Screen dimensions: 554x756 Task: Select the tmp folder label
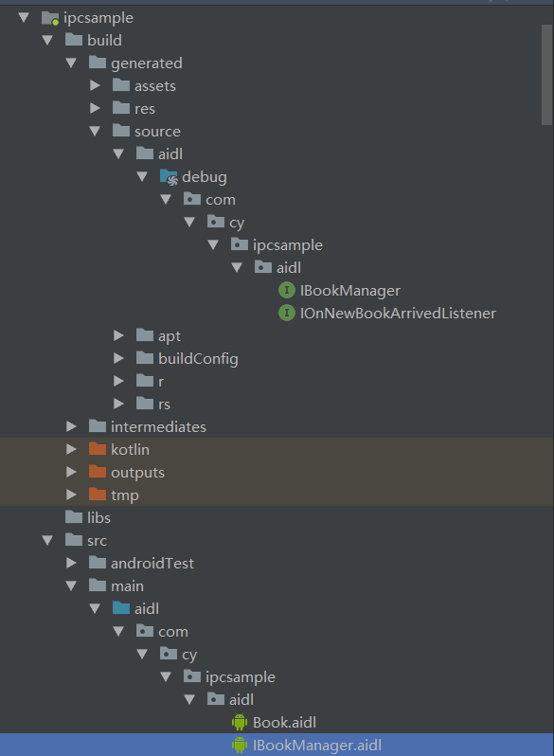(124, 495)
